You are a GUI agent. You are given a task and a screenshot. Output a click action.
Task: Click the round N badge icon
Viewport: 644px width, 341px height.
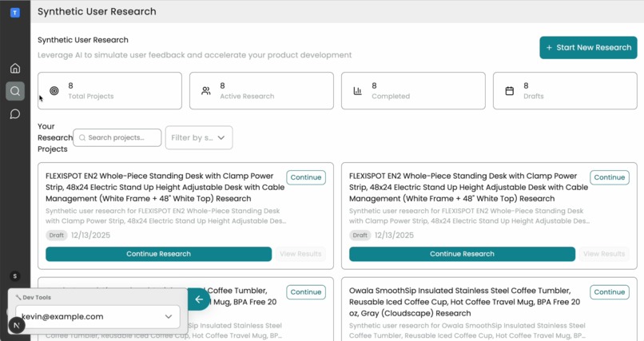pos(17,325)
